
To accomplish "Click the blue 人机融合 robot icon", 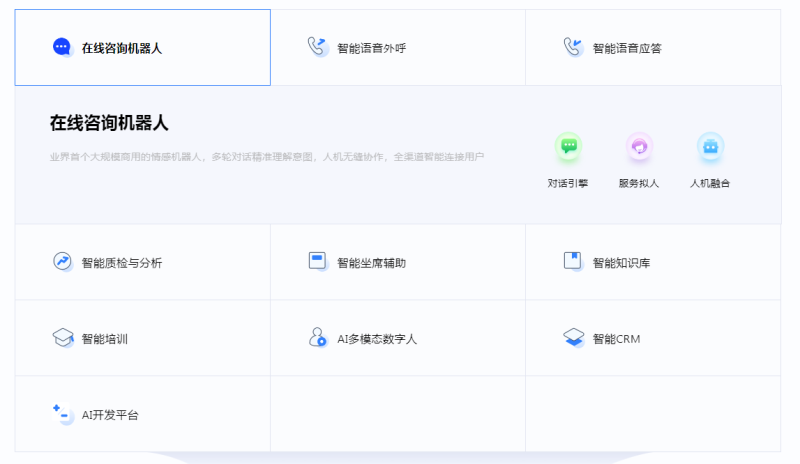I will click(710, 146).
